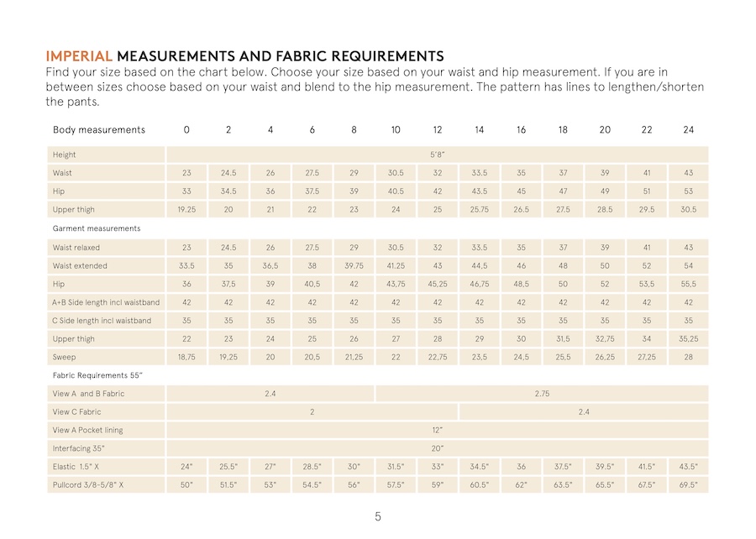Click the 5'8" height value

point(437,155)
